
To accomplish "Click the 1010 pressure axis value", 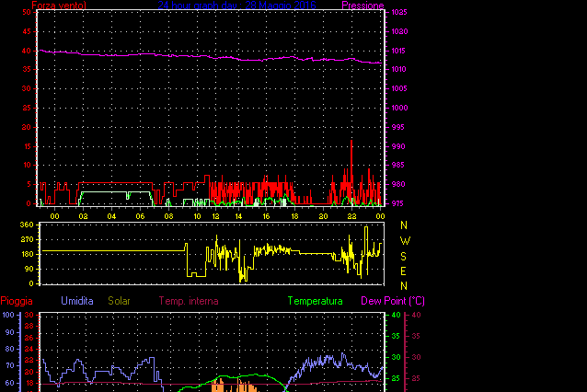I will (398, 69).
